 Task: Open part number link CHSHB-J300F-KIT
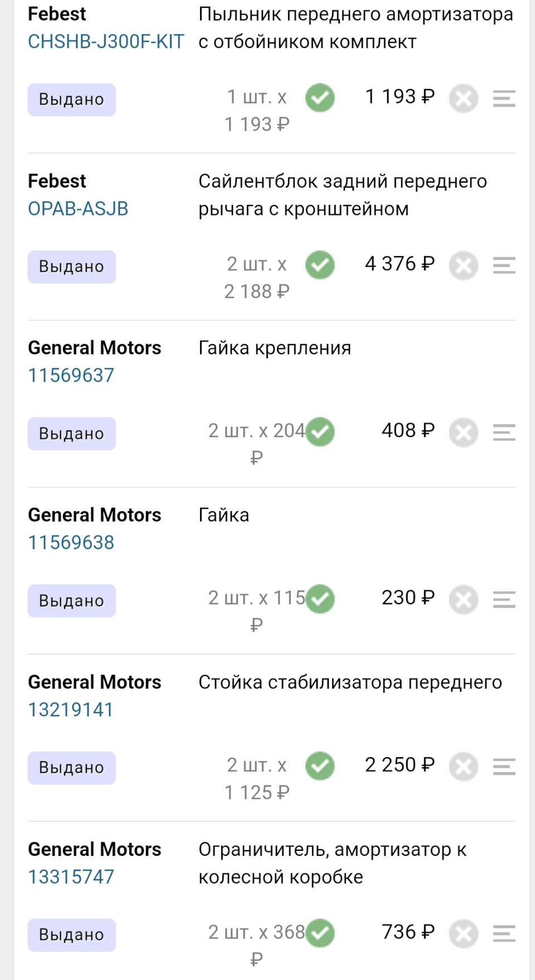tap(106, 42)
